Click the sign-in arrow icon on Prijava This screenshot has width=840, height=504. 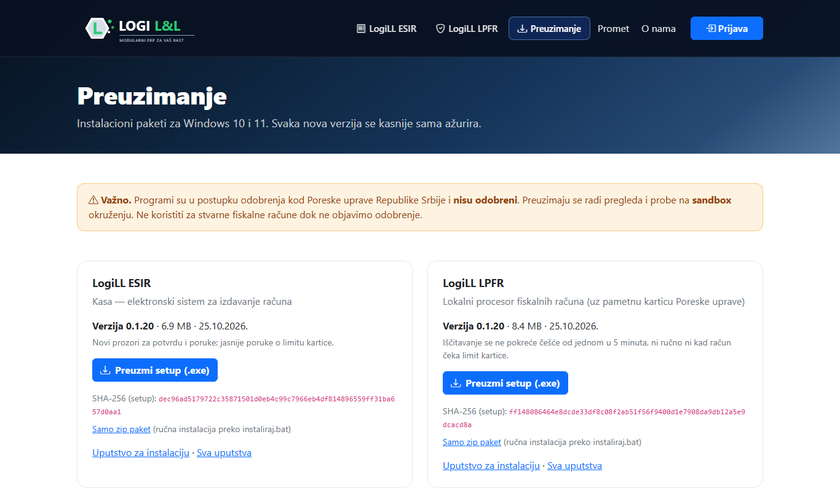click(711, 28)
